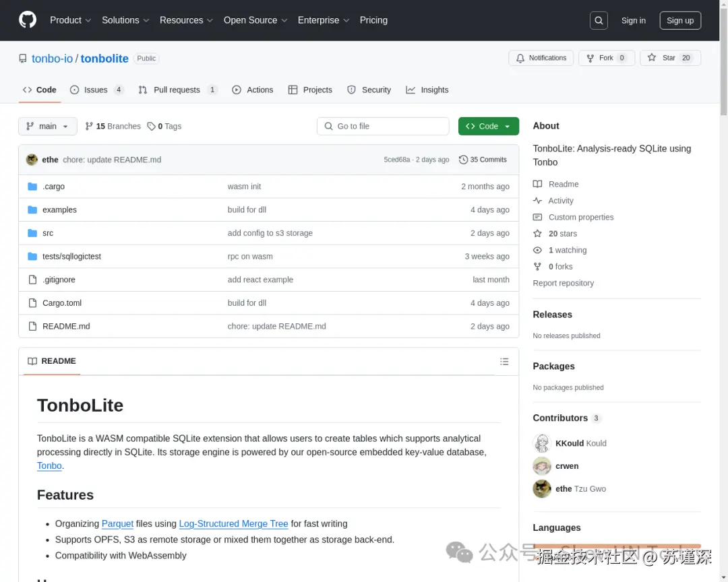Screen dimensions: 728x582
Task: Open 'add react example' commit message
Action: pyautogui.click(x=260, y=280)
